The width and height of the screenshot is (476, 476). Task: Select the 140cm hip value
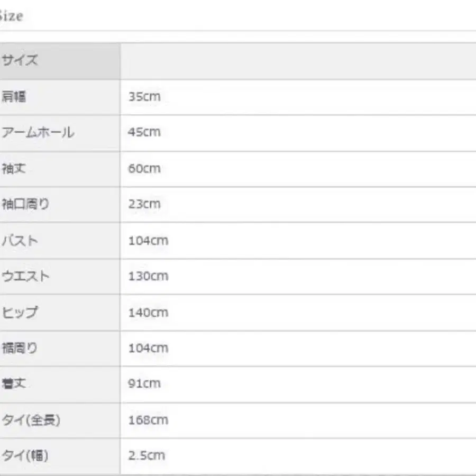pos(148,313)
